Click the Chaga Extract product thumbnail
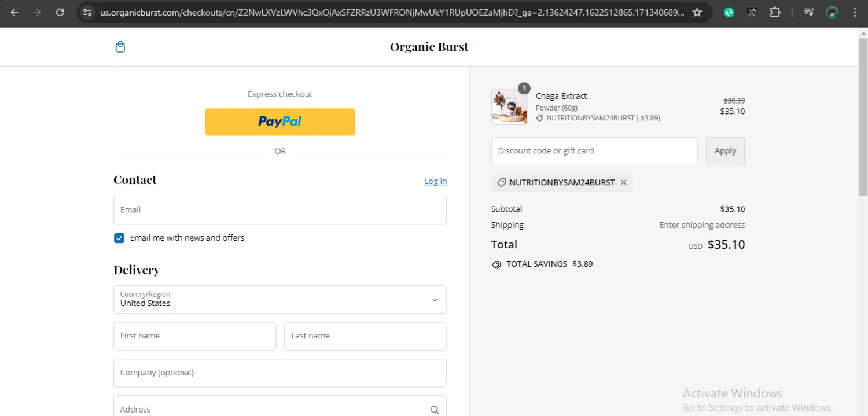 click(x=509, y=107)
